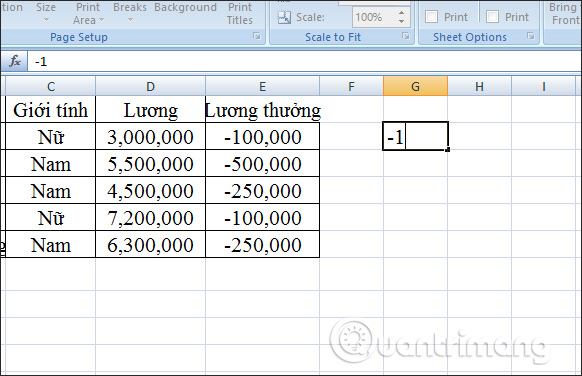Click the Background button in Page Setup

coord(185,7)
